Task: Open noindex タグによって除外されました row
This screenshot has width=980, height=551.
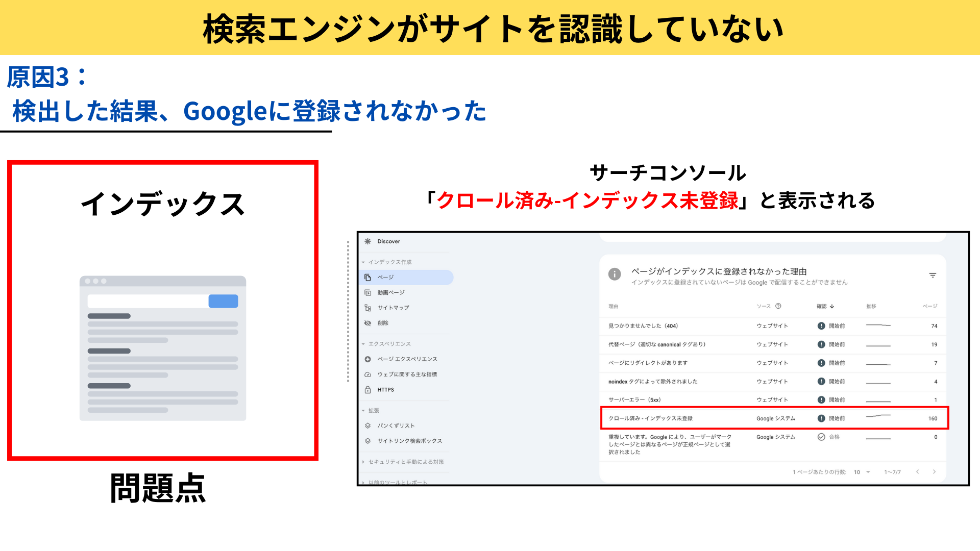Action: click(773, 381)
